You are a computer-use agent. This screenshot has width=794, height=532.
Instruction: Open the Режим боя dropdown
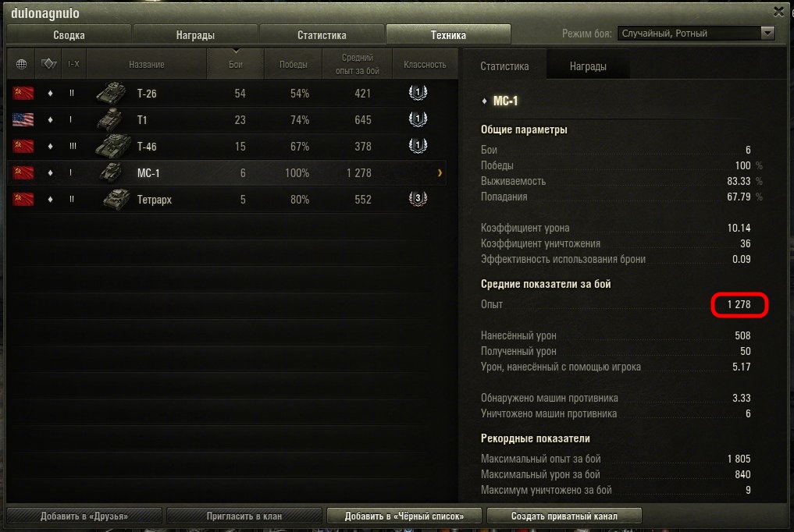[696, 34]
